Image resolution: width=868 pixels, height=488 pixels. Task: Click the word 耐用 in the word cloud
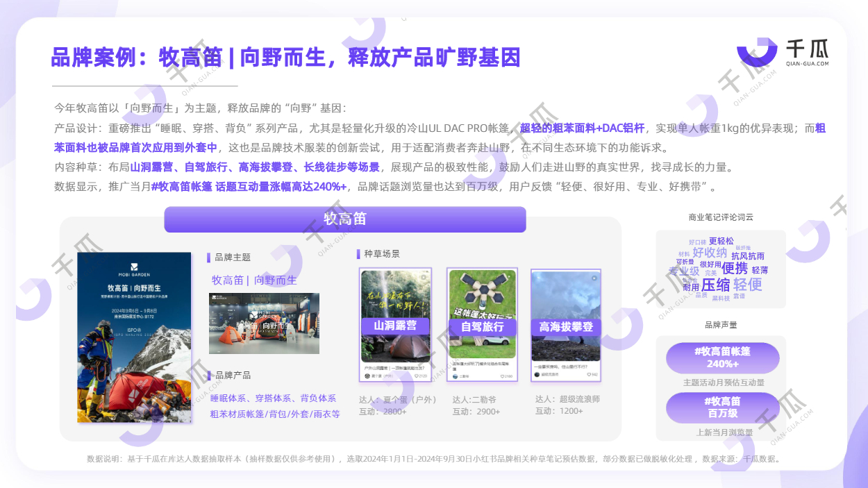pyautogui.click(x=691, y=287)
